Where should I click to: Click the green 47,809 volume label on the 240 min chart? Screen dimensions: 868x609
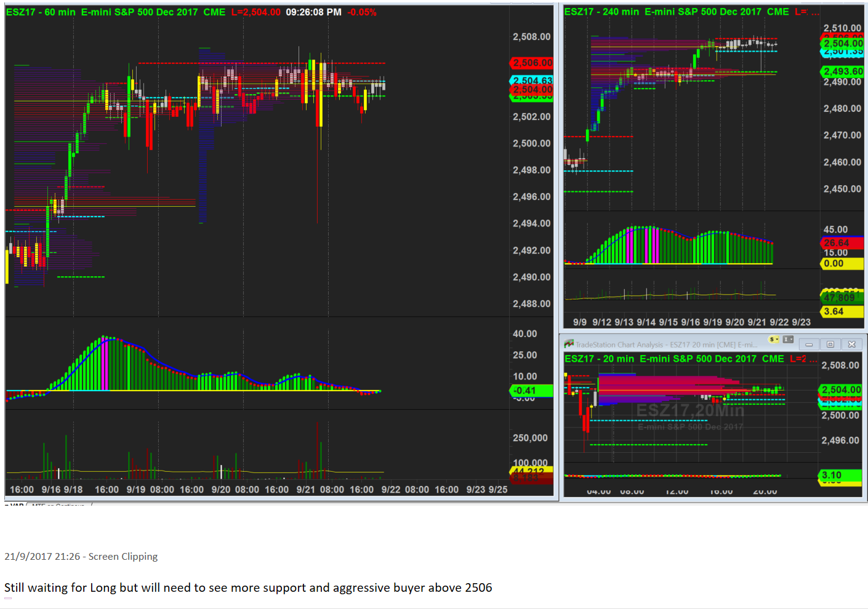coord(842,298)
